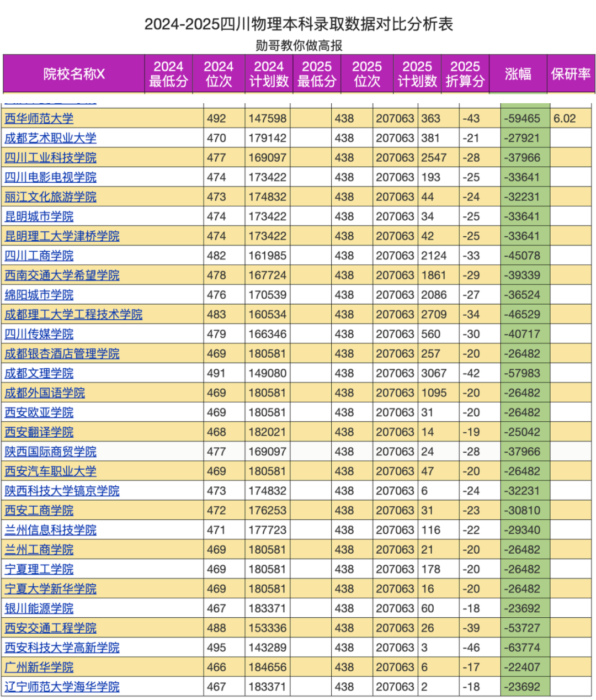Open the 辽宁师范大学海华学院 link

click(62, 687)
